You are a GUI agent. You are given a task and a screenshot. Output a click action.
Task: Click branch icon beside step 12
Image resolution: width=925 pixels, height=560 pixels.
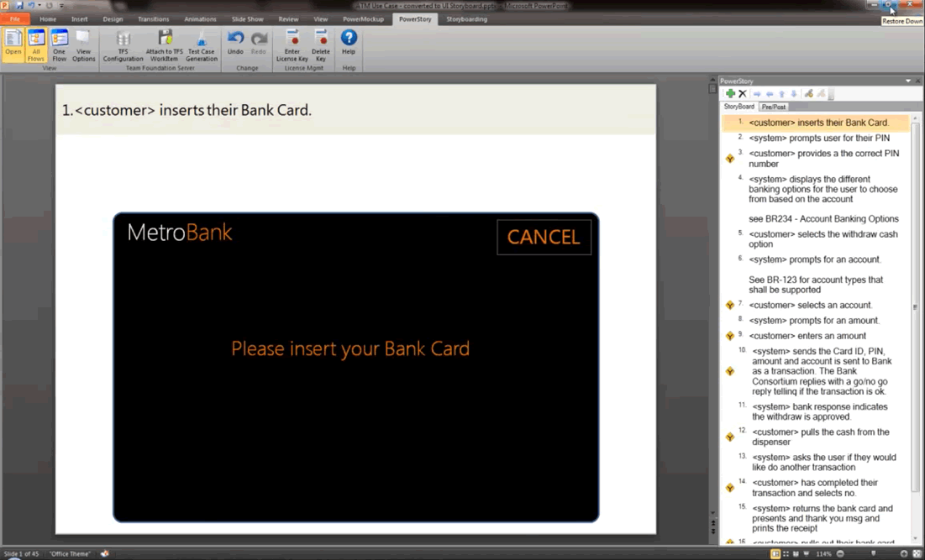click(x=730, y=437)
